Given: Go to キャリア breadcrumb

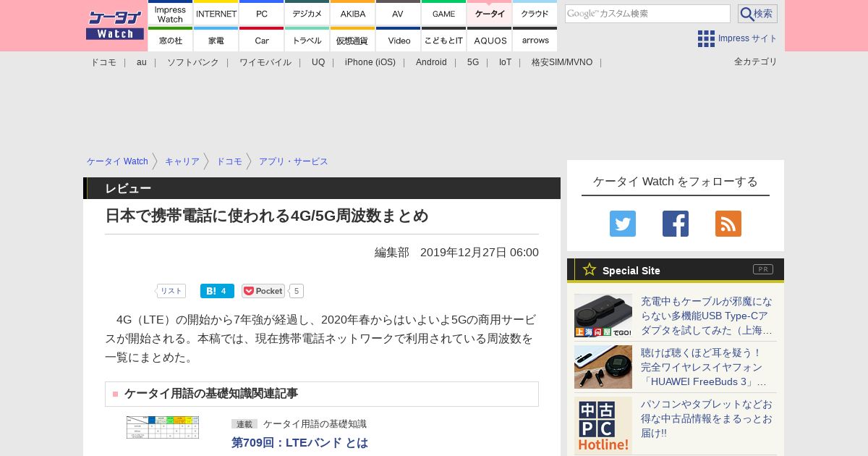Looking at the screenshot, I should tap(182, 161).
